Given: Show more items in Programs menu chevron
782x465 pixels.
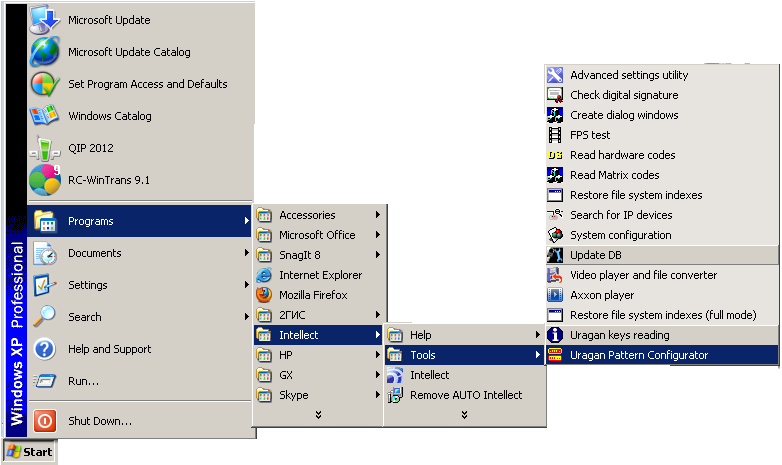Looking at the screenshot, I should (318, 415).
